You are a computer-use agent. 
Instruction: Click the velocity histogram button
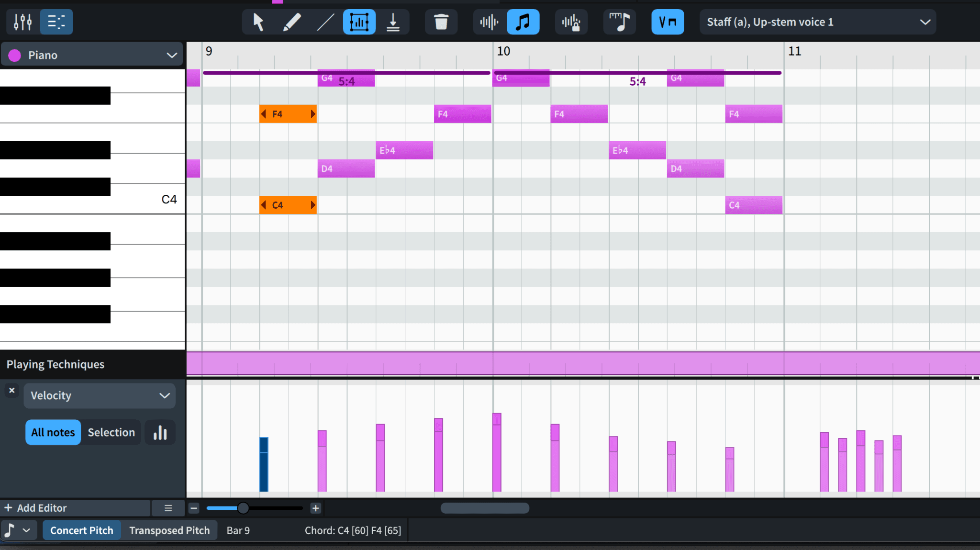coord(160,432)
